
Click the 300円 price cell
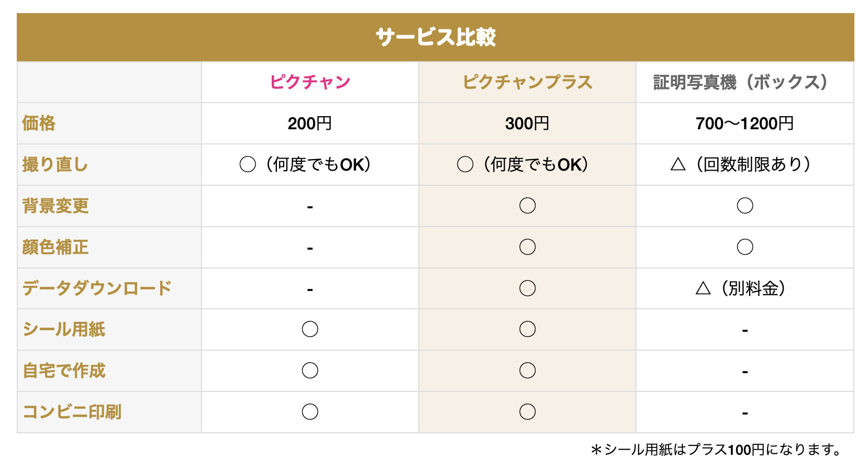click(x=527, y=124)
